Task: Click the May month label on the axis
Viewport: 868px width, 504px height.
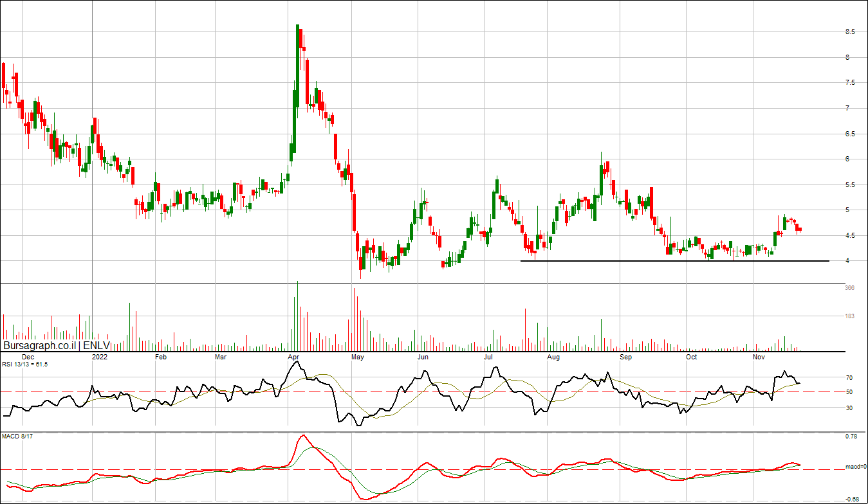Action: click(x=358, y=355)
